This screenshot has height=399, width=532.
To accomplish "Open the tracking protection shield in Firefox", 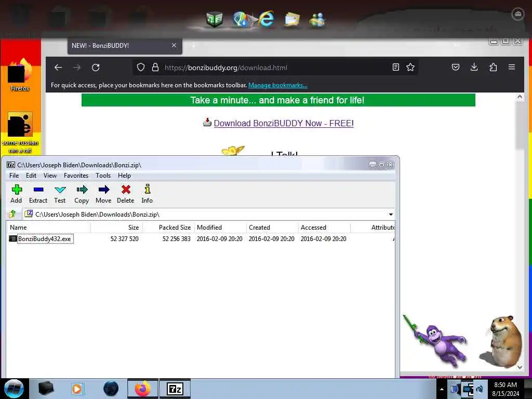I will [x=140, y=67].
